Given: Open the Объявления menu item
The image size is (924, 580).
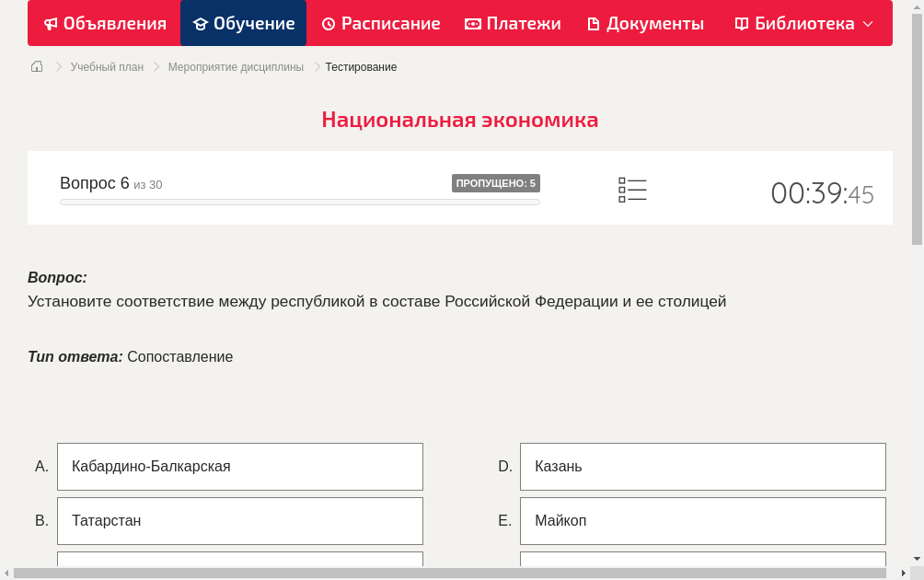Looking at the screenshot, I should [x=104, y=23].
